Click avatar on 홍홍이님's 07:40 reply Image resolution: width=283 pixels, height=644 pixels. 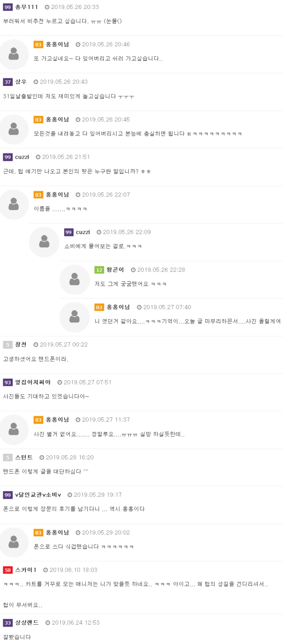(x=75, y=317)
